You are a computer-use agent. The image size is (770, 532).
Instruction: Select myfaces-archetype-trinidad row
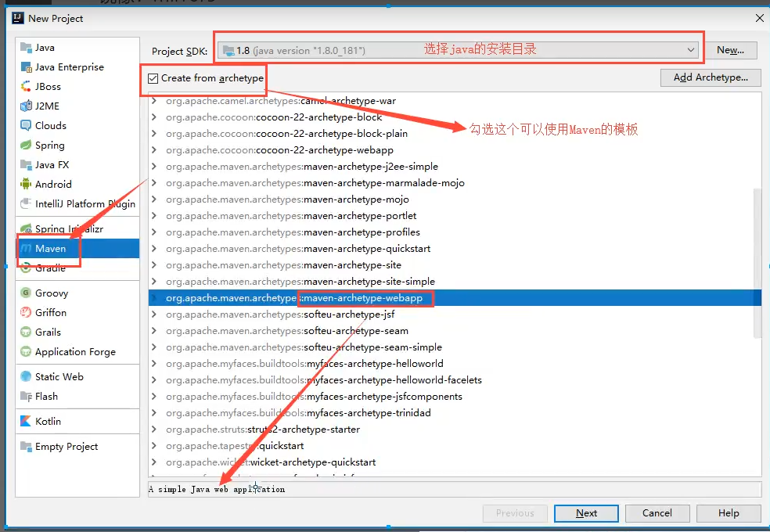455,413
